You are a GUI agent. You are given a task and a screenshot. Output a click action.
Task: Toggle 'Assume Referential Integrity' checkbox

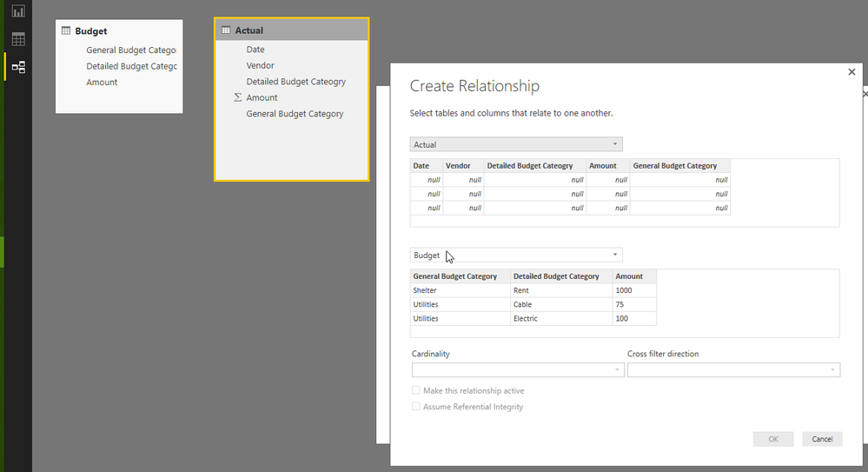point(415,407)
